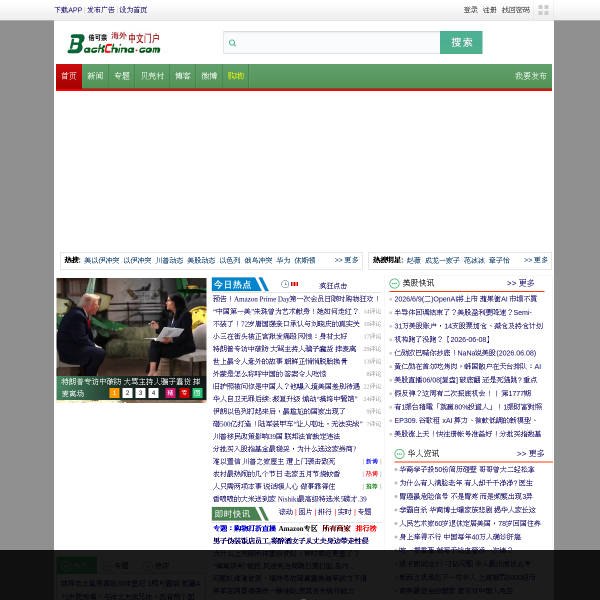
Task: Select 实时 filter next to 即时快讯
Action: pos(344,512)
